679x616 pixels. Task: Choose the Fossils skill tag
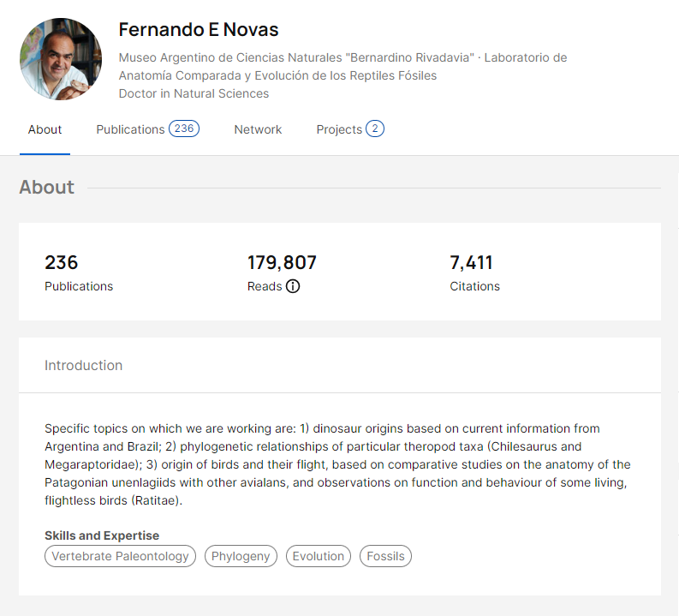tap(385, 556)
